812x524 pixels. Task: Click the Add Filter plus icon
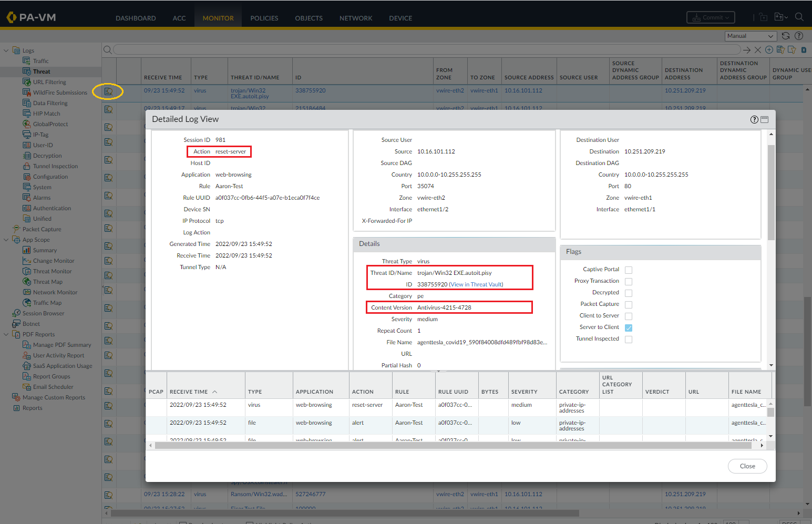[x=769, y=50]
